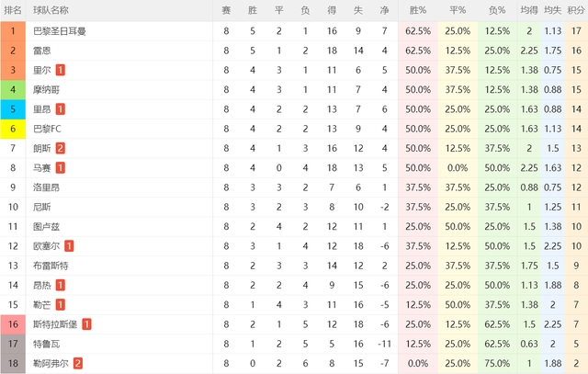Click the red card badge next to 里尔

[x=61, y=70]
